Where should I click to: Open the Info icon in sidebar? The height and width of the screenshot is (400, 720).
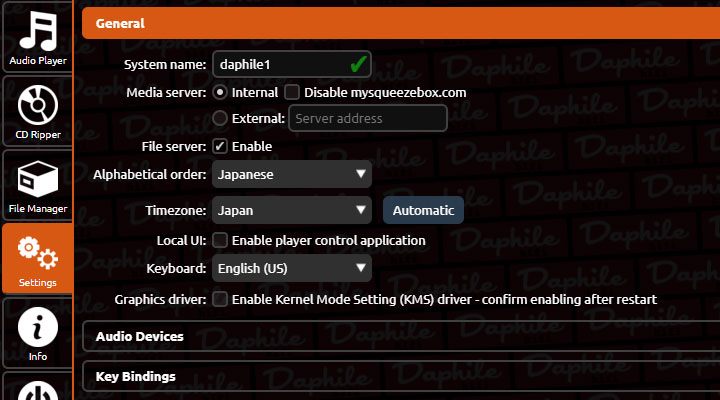36,330
